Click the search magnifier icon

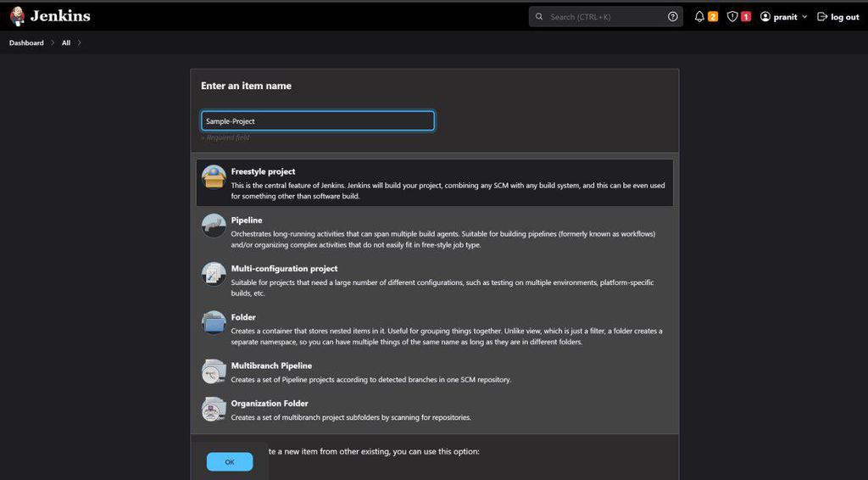(539, 17)
